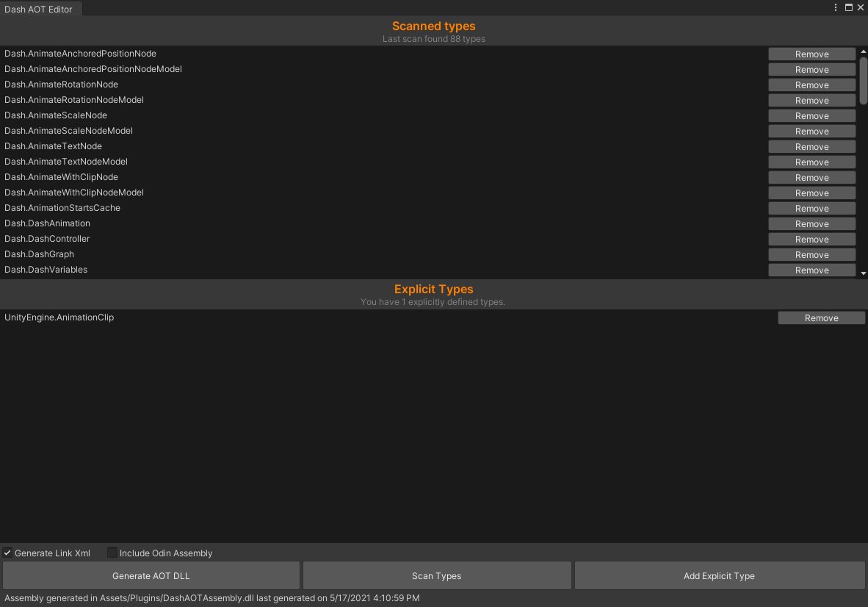Select Dash.AnimateScaleNode text
Viewport: 868px width, 607px height.
[x=55, y=115]
